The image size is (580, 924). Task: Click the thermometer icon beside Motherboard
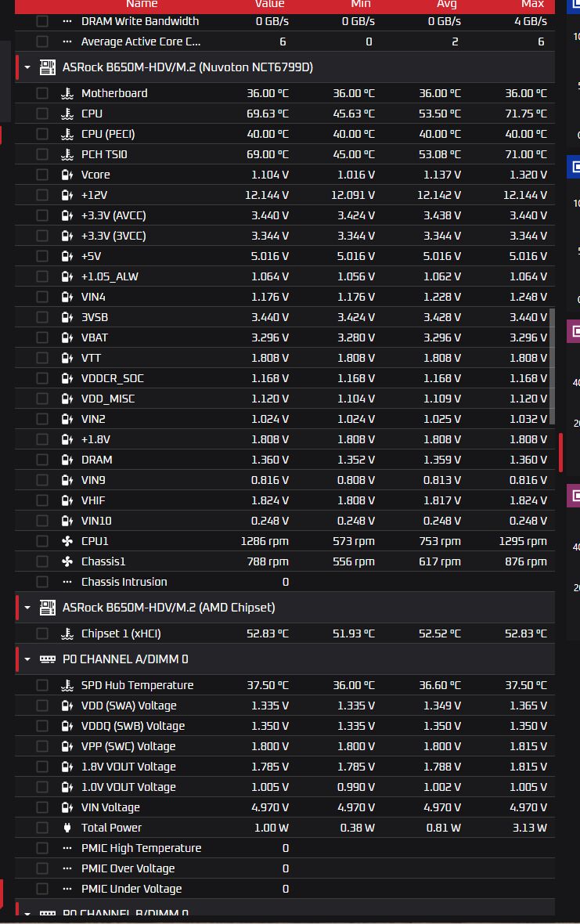67,93
